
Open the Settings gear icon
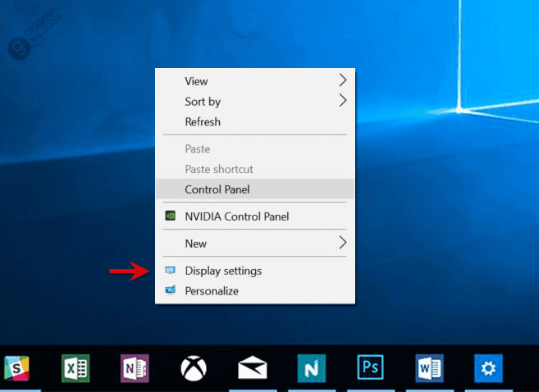tap(488, 368)
